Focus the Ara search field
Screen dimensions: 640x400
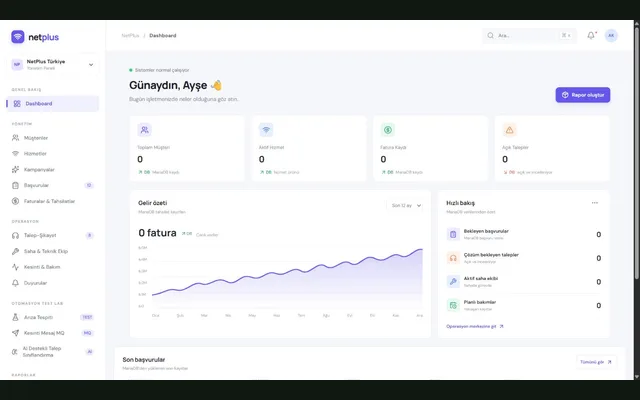click(x=529, y=36)
